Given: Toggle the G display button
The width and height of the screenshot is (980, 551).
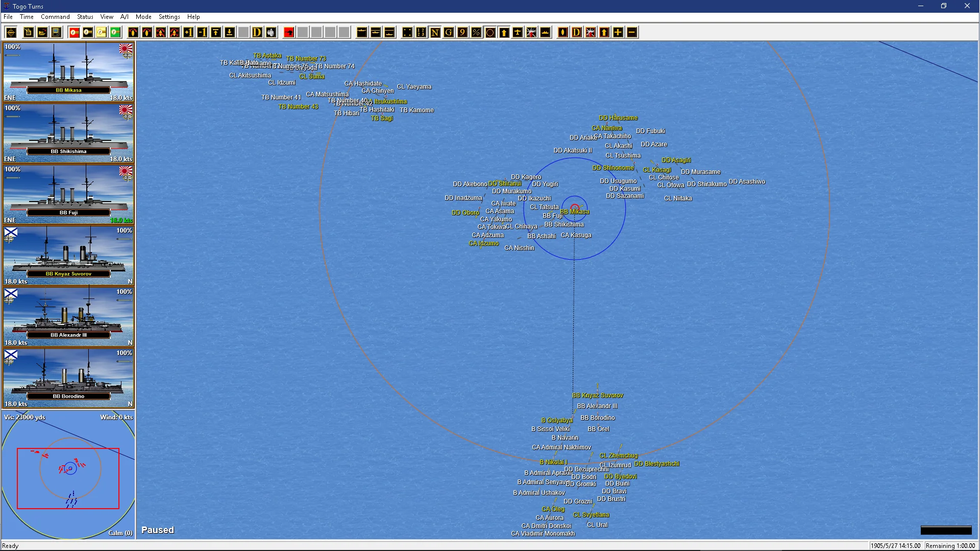Looking at the screenshot, I should coord(449,33).
